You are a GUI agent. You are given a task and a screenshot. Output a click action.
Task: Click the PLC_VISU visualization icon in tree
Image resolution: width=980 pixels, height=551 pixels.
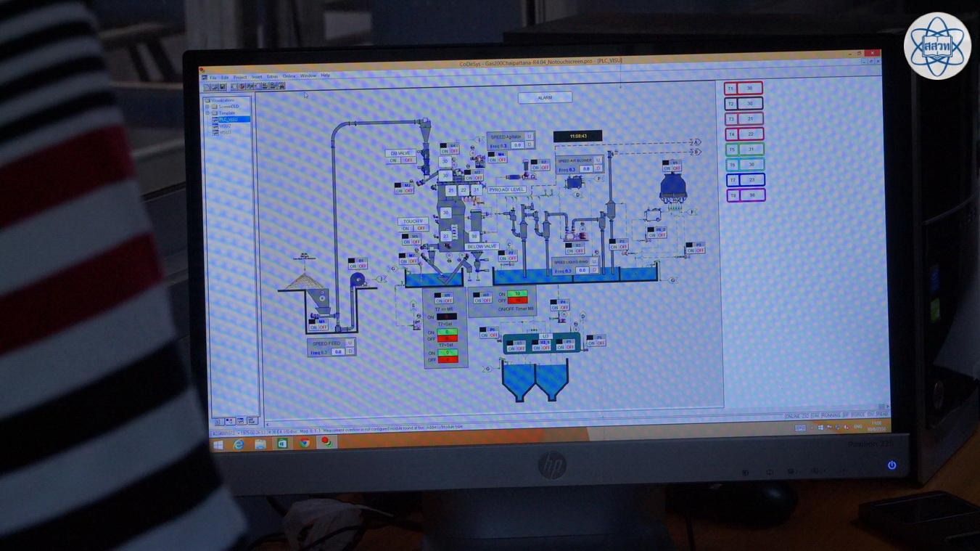click(x=215, y=120)
